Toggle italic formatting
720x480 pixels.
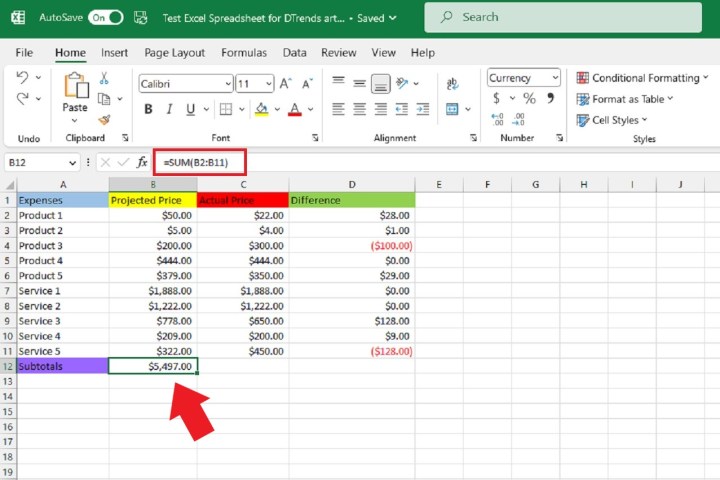point(170,110)
